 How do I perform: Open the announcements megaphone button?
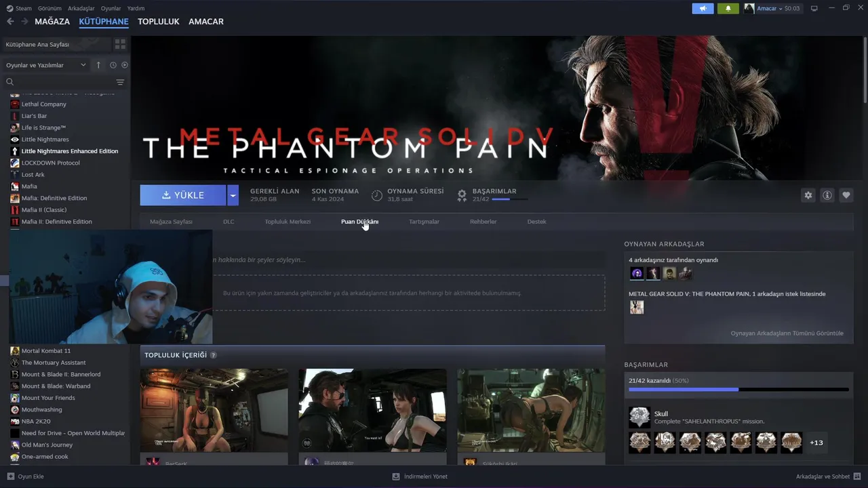pyautogui.click(x=703, y=8)
